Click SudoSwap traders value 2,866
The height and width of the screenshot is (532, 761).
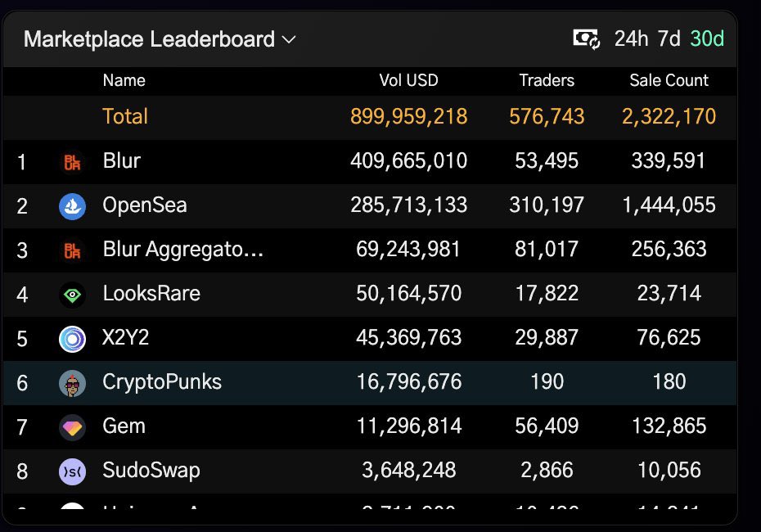click(547, 471)
